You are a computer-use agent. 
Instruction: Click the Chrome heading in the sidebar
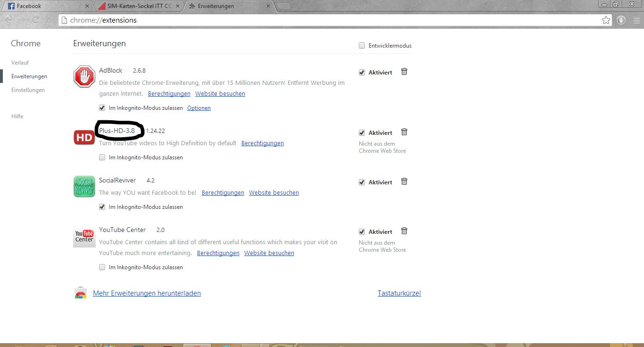(26, 43)
